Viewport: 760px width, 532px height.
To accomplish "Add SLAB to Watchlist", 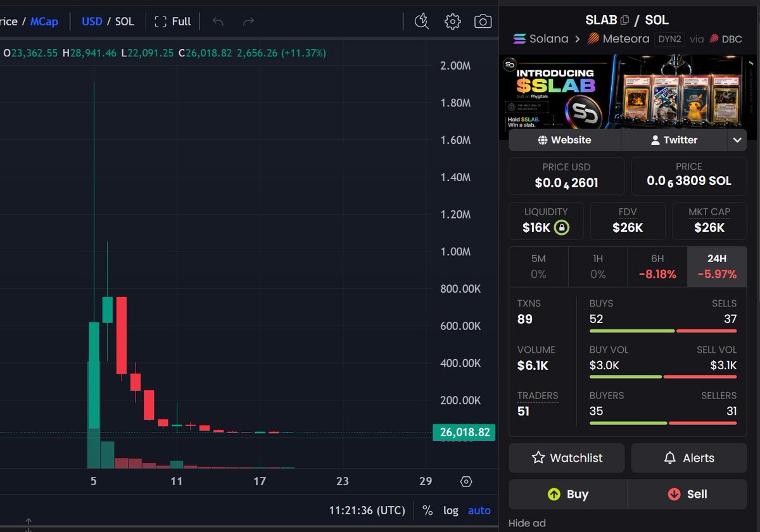I will 566,458.
